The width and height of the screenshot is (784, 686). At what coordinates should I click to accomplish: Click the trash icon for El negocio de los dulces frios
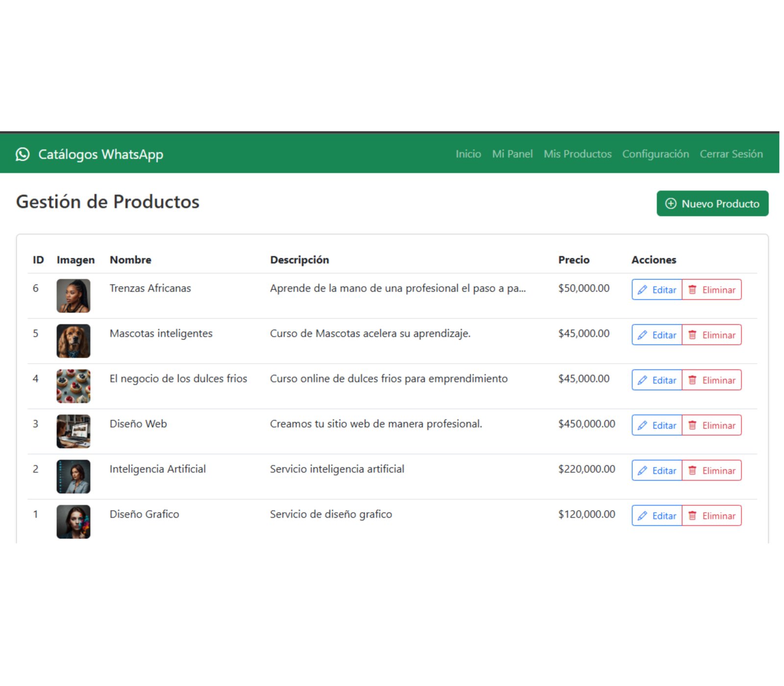pos(692,380)
